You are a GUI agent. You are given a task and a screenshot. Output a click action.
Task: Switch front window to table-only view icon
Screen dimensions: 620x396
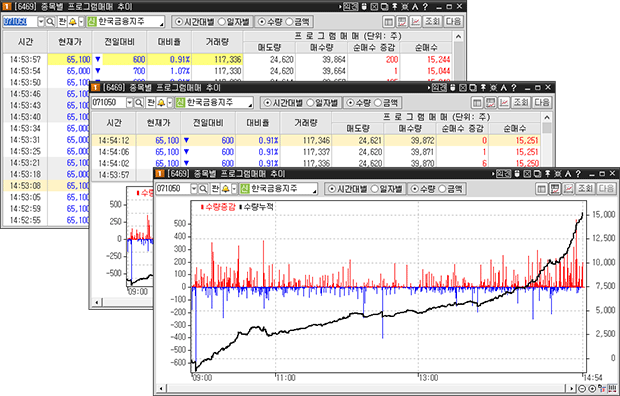coord(542,189)
